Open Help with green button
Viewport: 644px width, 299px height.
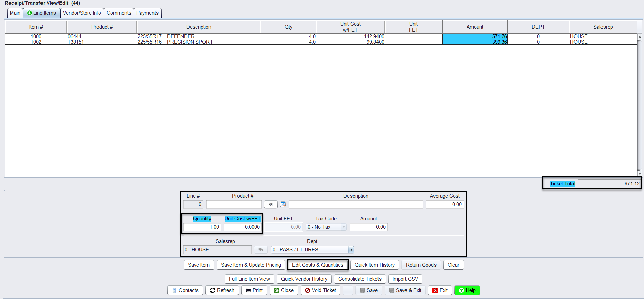click(x=467, y=290)
